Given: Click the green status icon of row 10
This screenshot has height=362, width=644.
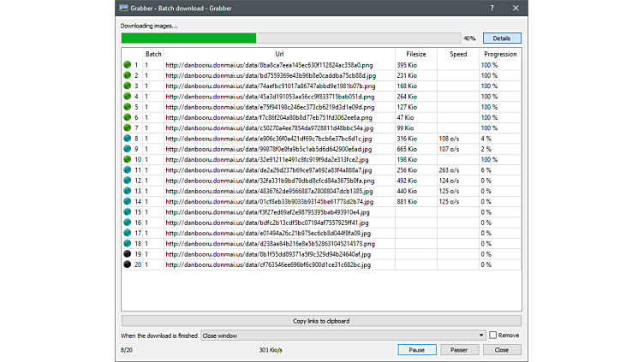Looking at the screenshot, I should point(127,159).
